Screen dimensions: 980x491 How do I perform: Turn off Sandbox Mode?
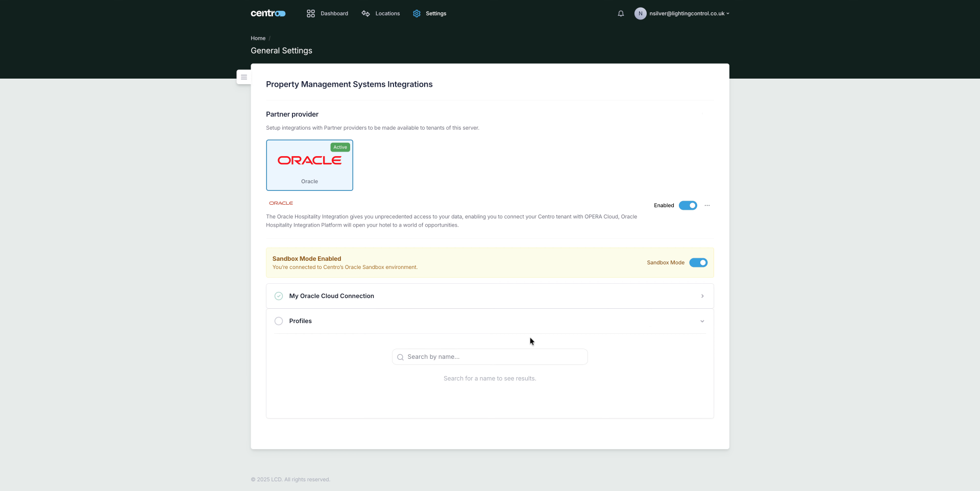(x=699, y=262)
